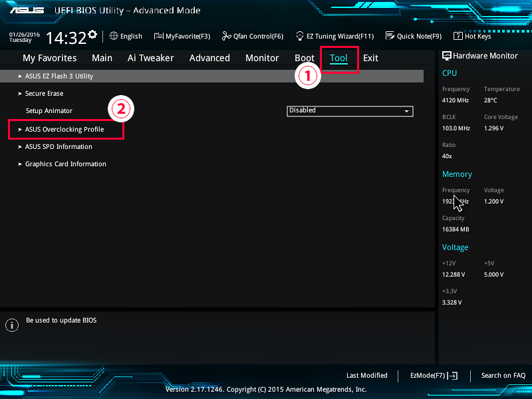Screen dimensions: 532x399
Task: Open Quick Note(F9)
Action: click(x=414, y=36)
